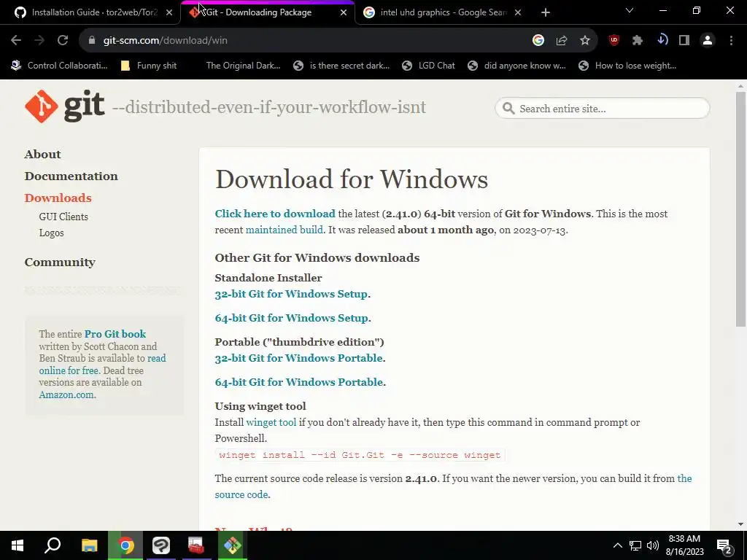
Task: Open the uBlock Origin extension icon
Action: (x=614, y=41)
